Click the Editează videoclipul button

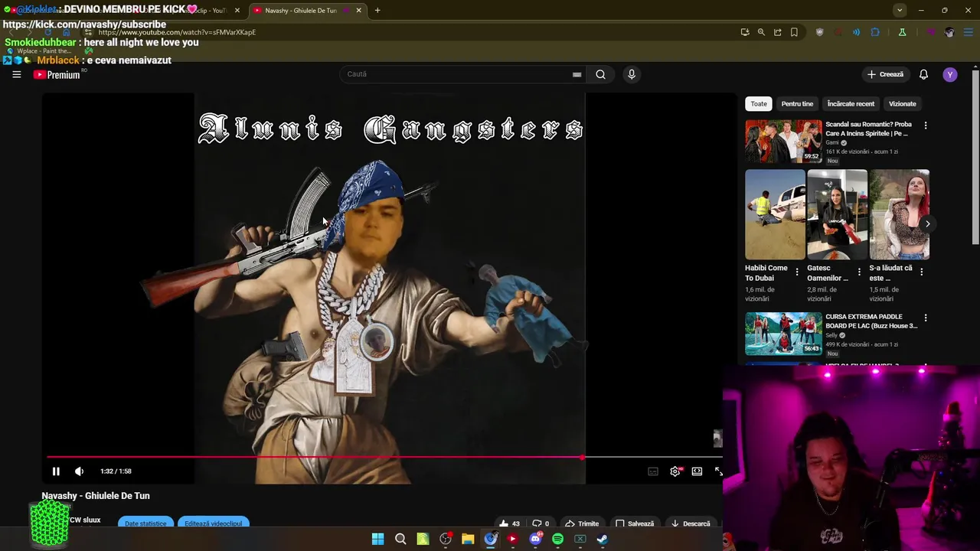(x=213, y=523)
